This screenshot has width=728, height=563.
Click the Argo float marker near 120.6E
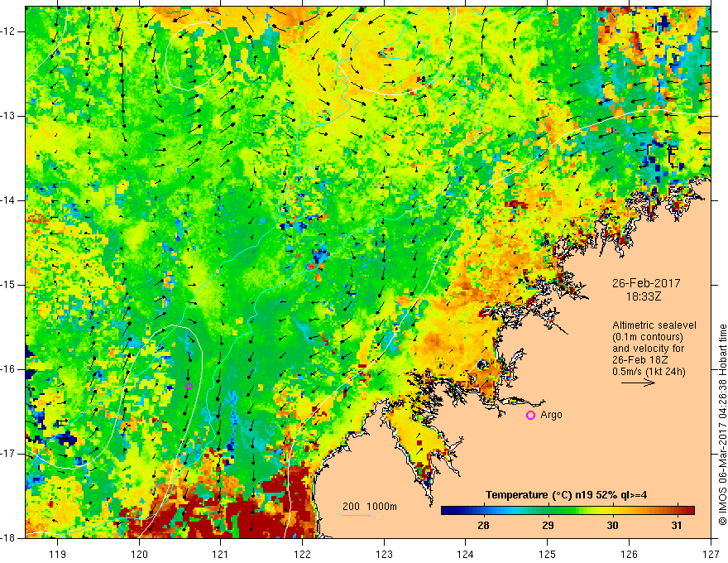[x=189, y=386]
